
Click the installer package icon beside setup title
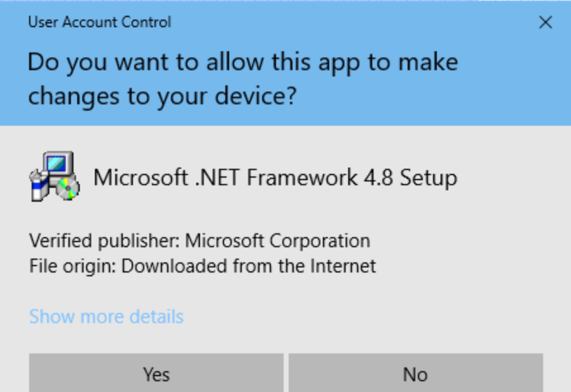pyautogui.click(x=54, y=177)
